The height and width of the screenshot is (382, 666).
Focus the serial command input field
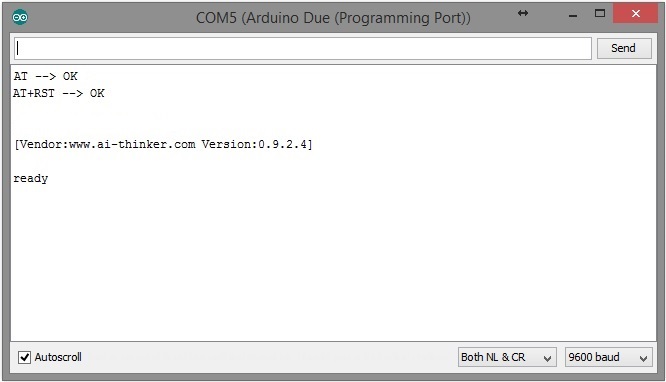point(303,48)
